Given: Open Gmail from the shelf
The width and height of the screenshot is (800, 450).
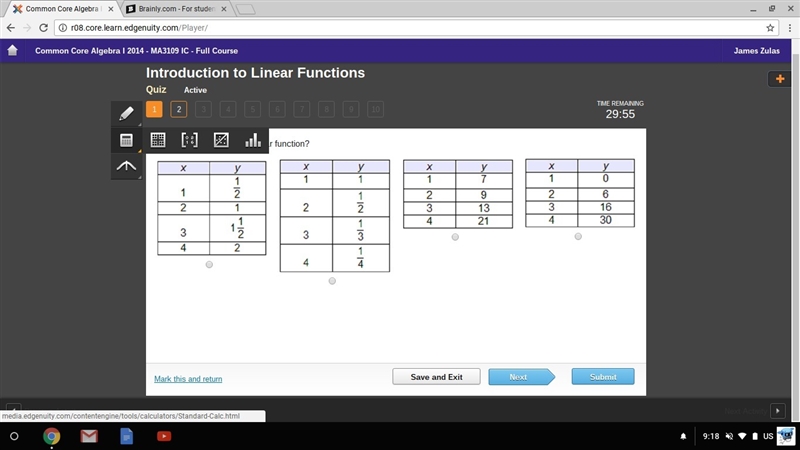Looking at the screenshot, I should pos(89,436).
